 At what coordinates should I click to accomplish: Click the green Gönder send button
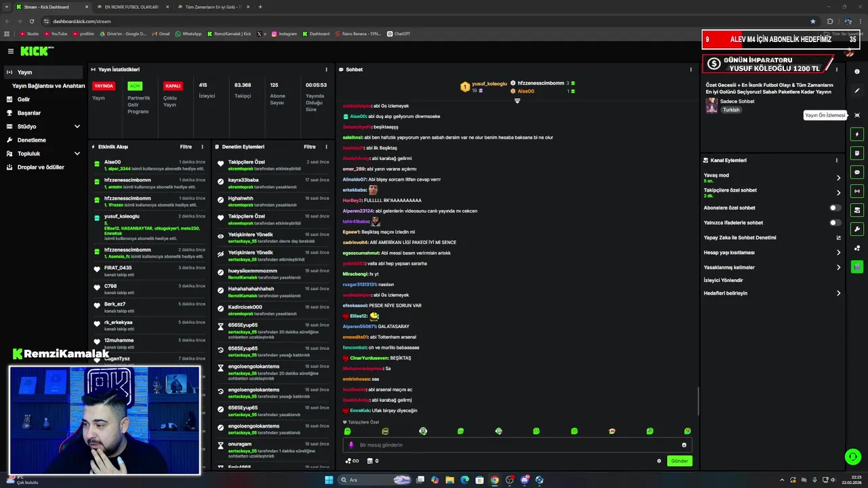[679, 461]
